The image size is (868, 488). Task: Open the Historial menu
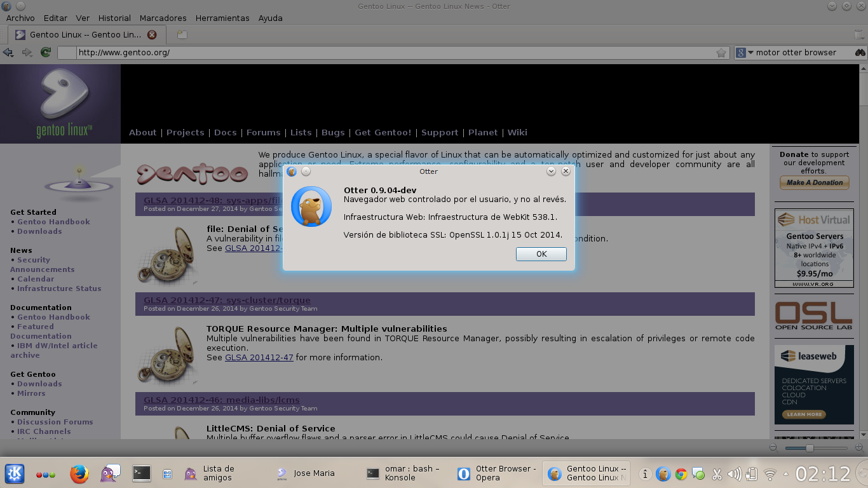(x=114, y=18)
